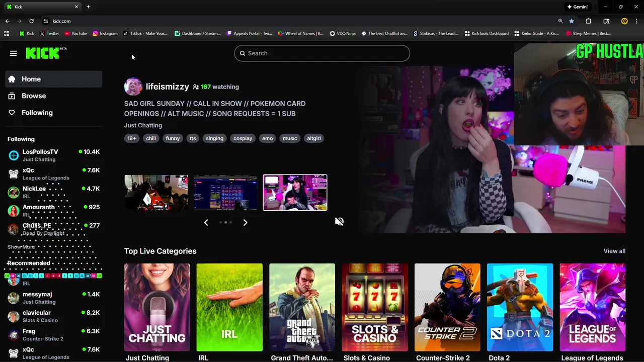The width and height of the screenshot is (644, 362).
Task: Open the YouTube bookmark
Action: [x=76, y=33]
